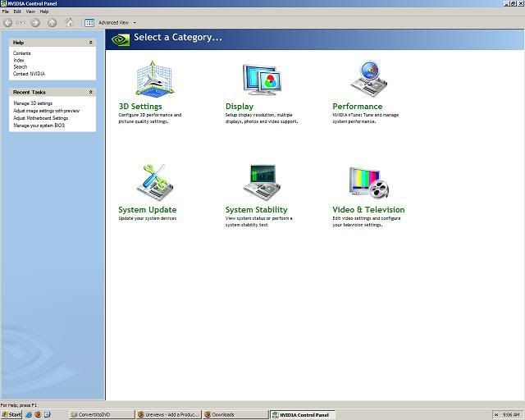
Task: Click the Advanced View label
Action: (113, 23)
